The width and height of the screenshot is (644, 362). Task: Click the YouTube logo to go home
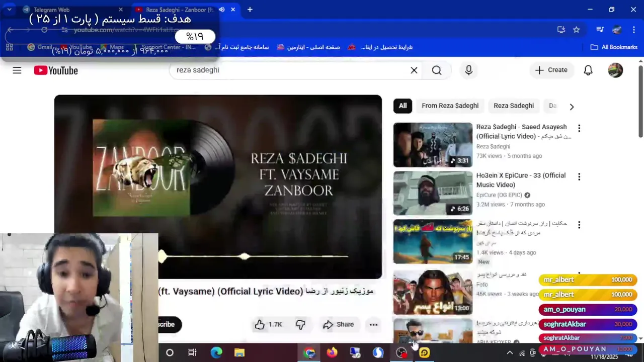pos(56,70)
